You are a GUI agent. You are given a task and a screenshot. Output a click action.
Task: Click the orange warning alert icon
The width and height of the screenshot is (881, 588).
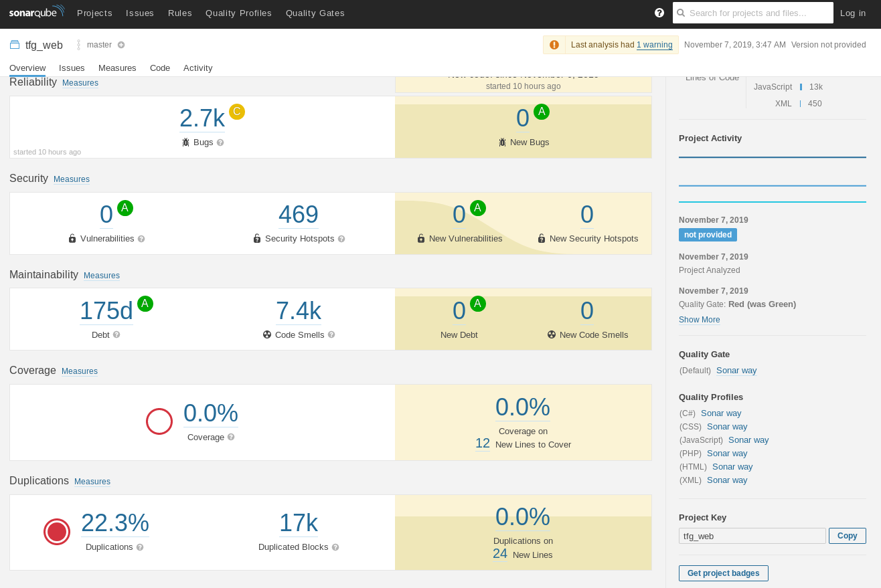pyautogui.click(x=554, y=45)
